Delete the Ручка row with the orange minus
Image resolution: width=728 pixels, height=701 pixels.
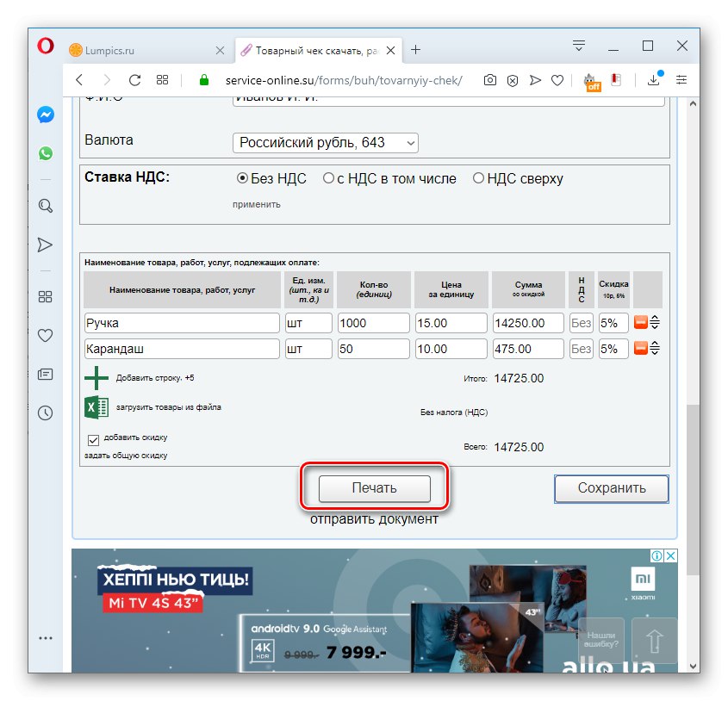(641, 322)
